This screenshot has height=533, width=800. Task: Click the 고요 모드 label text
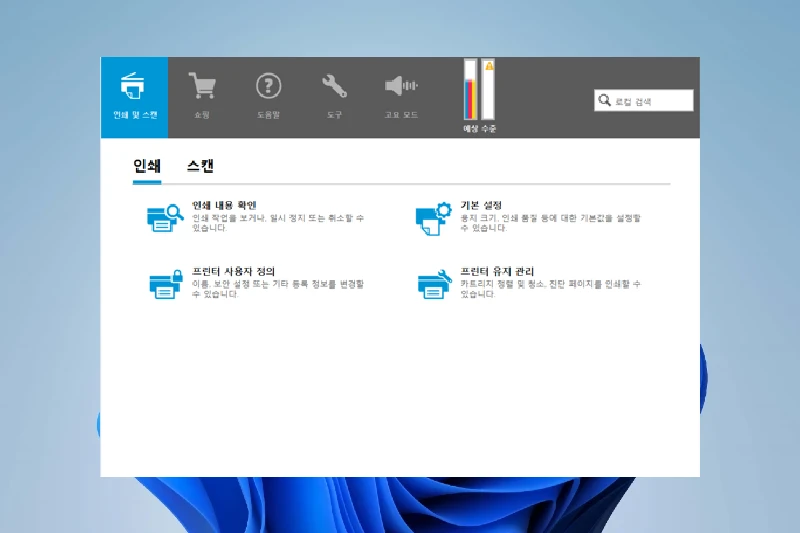401,115
